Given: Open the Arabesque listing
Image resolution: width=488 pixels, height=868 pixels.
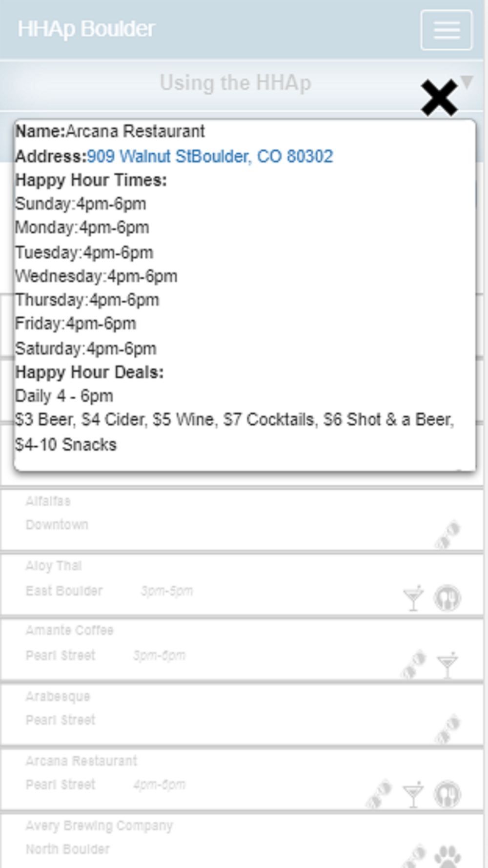Looking at the screenshot, I should pyautogui.click(x=195, y=714).
